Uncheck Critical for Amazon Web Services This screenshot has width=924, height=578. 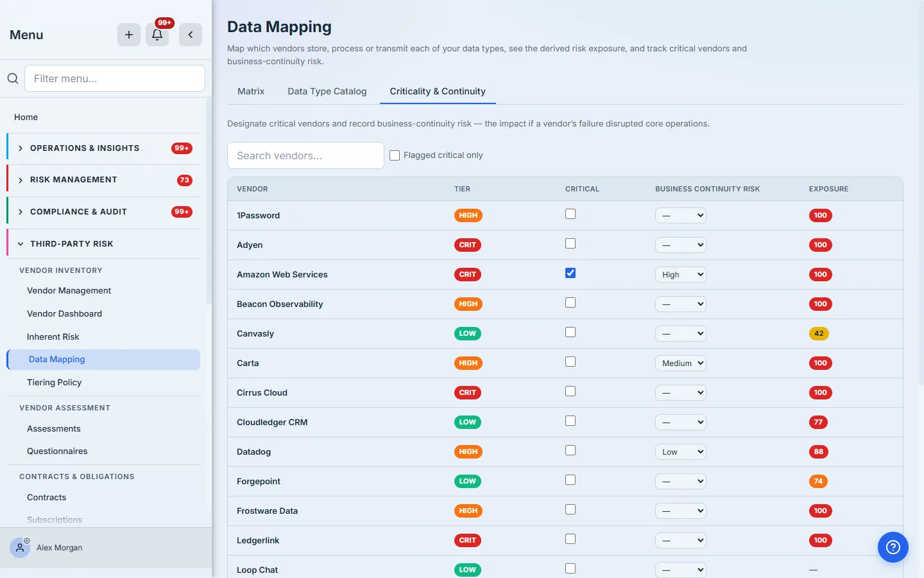(x=570, y=274)
